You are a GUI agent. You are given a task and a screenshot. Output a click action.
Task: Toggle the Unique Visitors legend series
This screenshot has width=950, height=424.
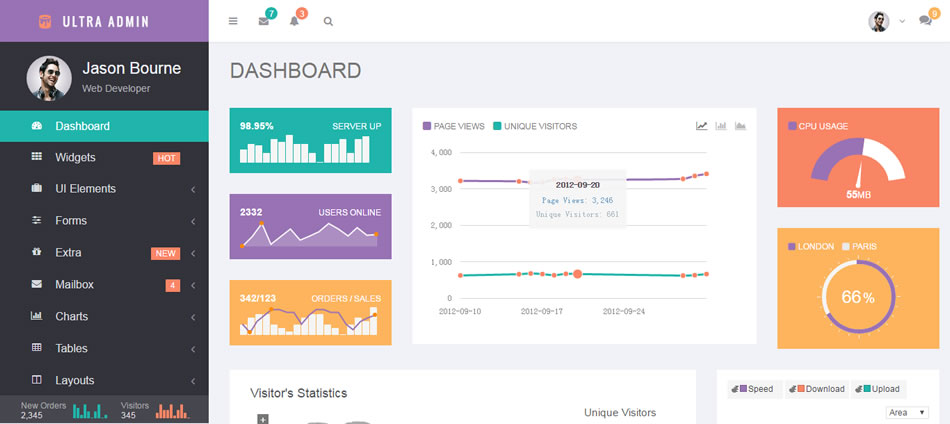click(535, 126)
